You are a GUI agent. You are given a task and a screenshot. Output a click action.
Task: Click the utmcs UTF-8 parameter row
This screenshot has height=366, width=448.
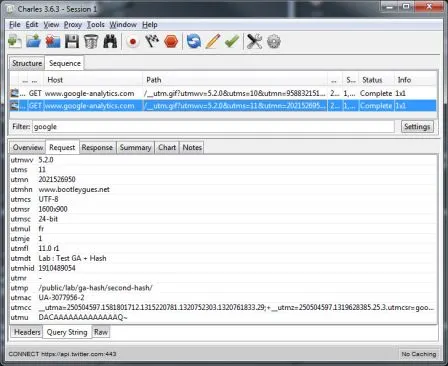223,199
